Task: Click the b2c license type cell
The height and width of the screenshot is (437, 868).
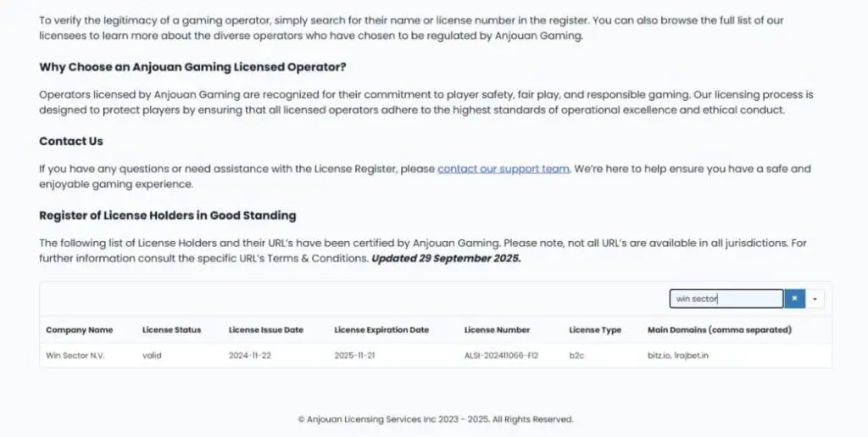Action: (x=577, y=355)
